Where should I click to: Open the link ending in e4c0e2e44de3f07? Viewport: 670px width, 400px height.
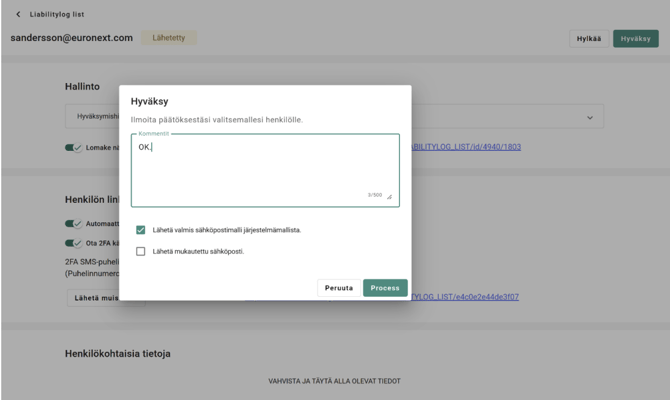[465, 297]
